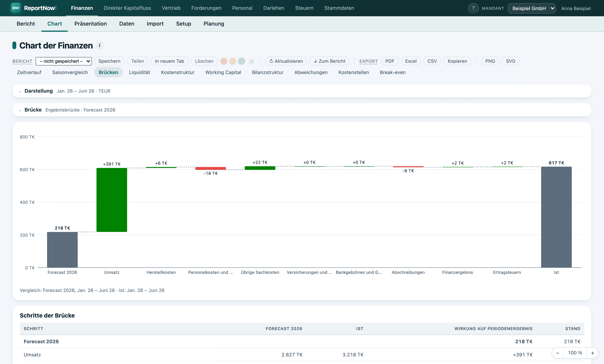The image size is (604, 364).
Task: Click the grey Ist 617 T€ bar
Action: [x=556, y=217]
